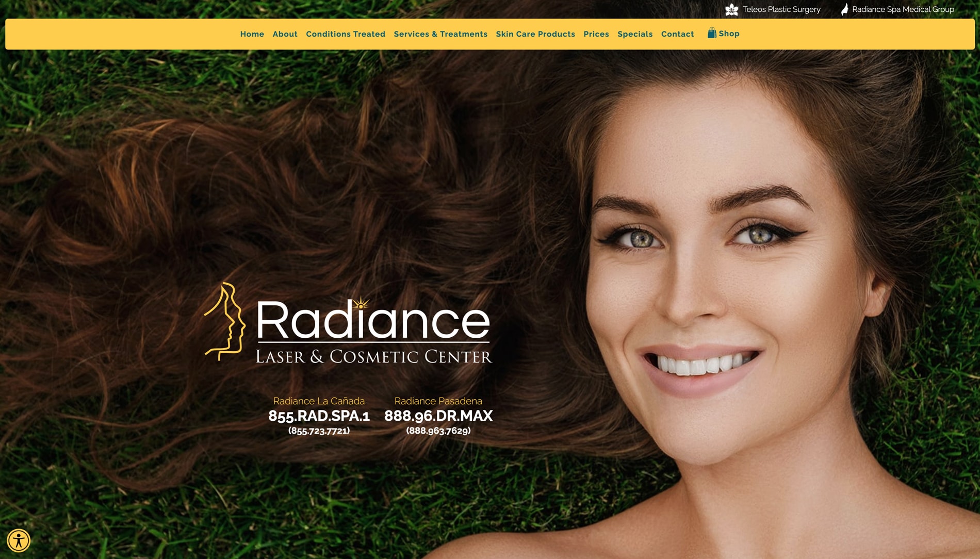Image resolution: width=980 pixels, height=559 pixels.
Task: Call the 888.96.DR.MAX Pasadena number
Action: [x=438, y=416]
